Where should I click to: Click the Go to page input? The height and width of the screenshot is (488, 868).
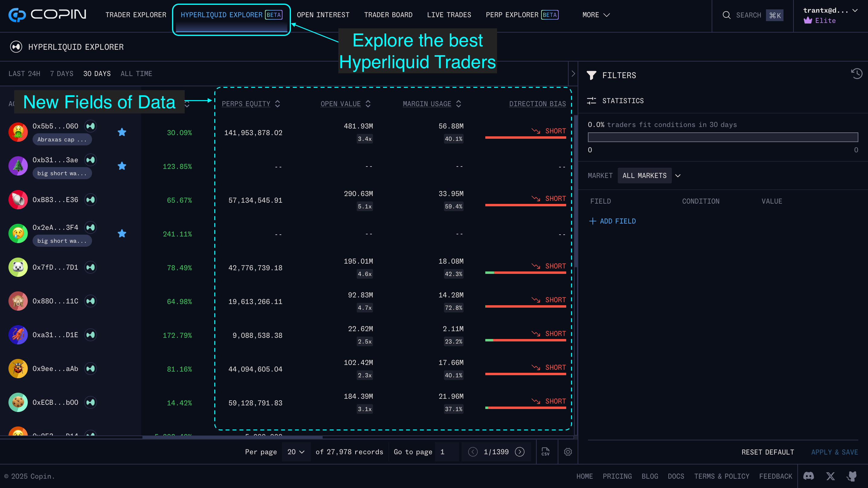point(446,452)
